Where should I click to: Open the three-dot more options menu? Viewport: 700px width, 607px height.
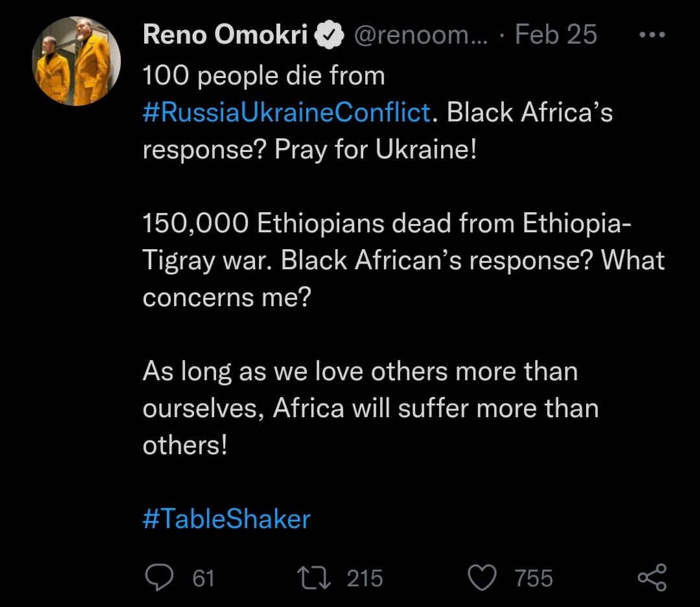tap(651, 36)
